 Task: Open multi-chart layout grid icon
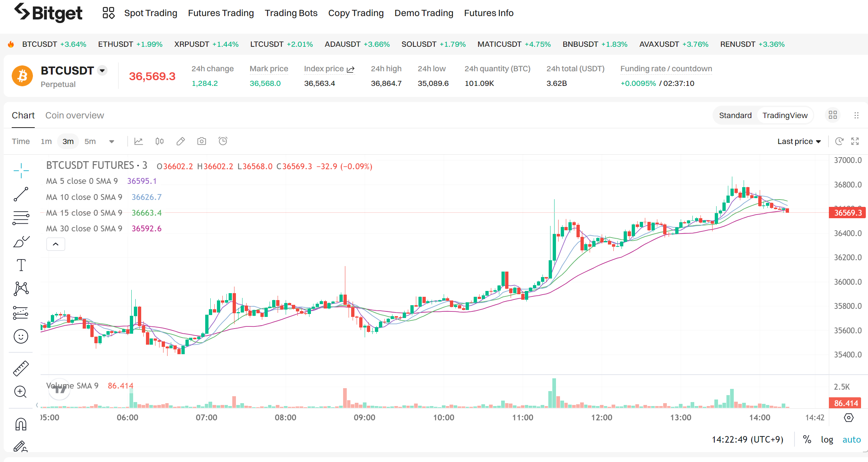[833, 115]
